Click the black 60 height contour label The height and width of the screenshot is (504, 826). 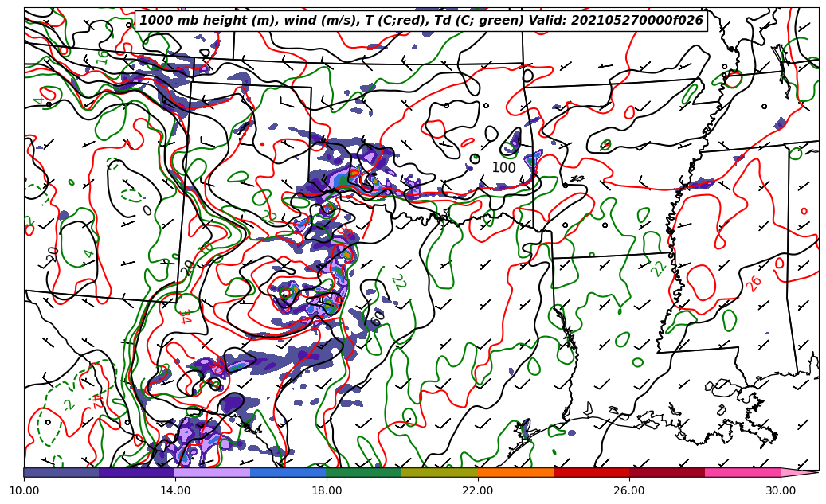(x=378, y=317)
